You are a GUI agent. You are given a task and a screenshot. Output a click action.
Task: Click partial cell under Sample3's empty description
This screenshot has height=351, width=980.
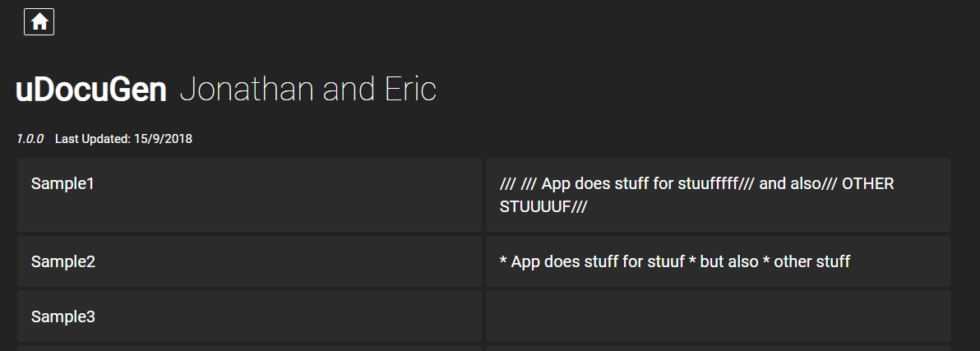click(718, 348)
